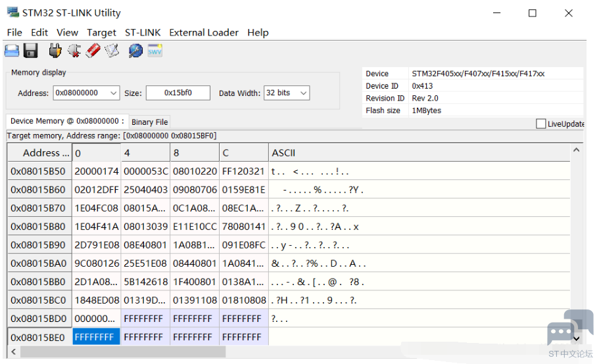The width and height of the screenshot is (599, 364).
Task: Click the 0 column header
Action: (x=97, y=153)
